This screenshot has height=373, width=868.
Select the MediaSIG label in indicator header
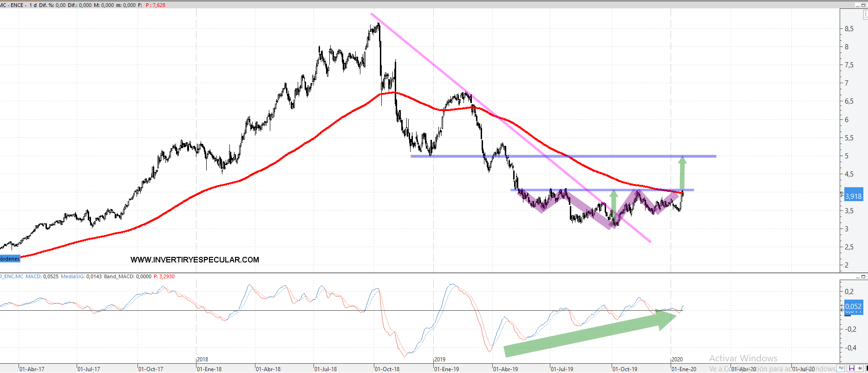click(x=72, y=276)
